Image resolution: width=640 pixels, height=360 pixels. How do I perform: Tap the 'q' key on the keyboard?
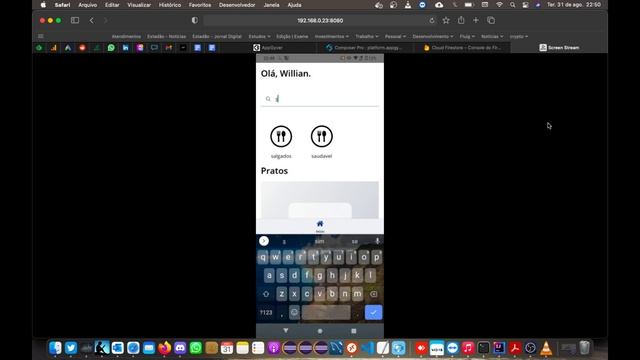pyautogui.click(x=263, y=258)
